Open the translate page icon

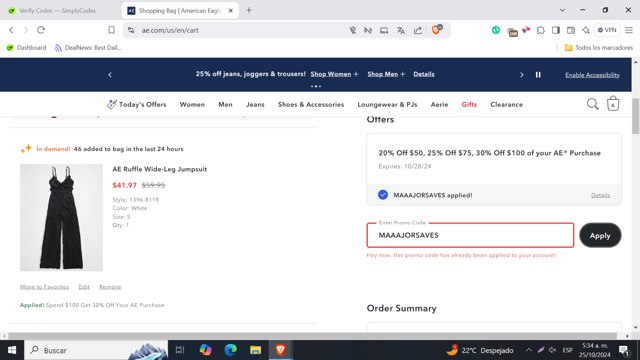(x=401, y=30)
